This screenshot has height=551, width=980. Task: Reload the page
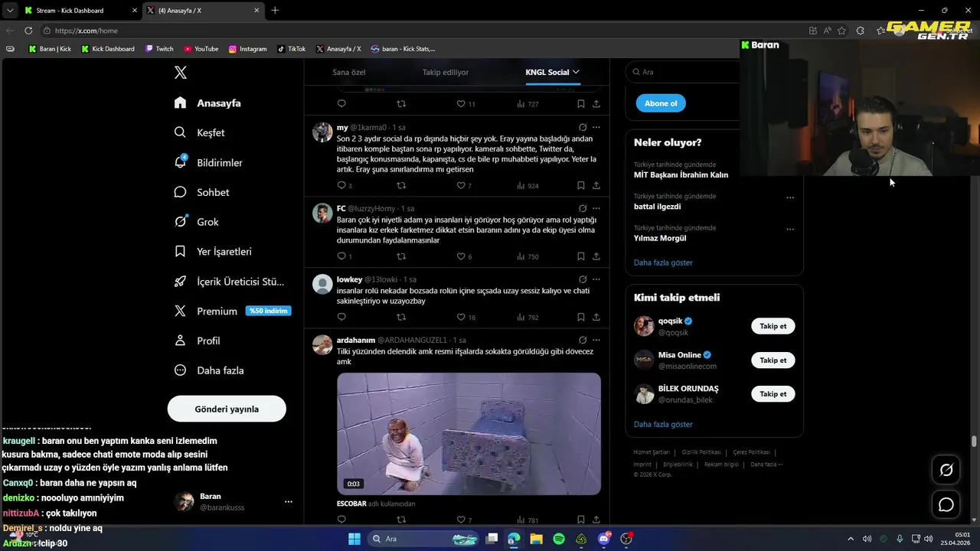click(28, 31)
